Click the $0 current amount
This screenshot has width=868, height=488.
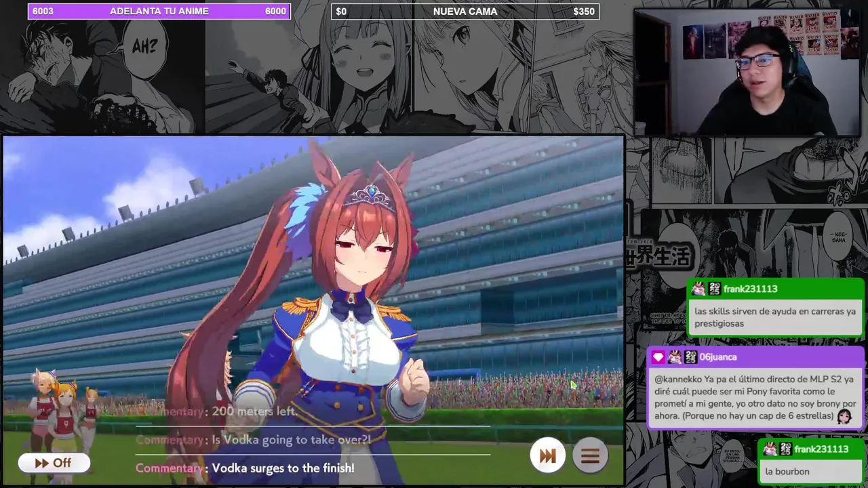tap(341, 11)
